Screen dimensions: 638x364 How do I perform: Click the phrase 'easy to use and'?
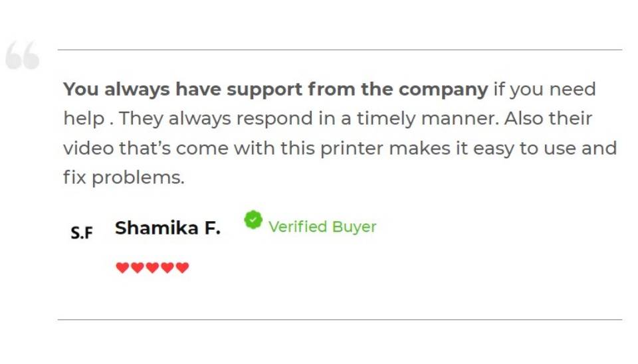545,148
